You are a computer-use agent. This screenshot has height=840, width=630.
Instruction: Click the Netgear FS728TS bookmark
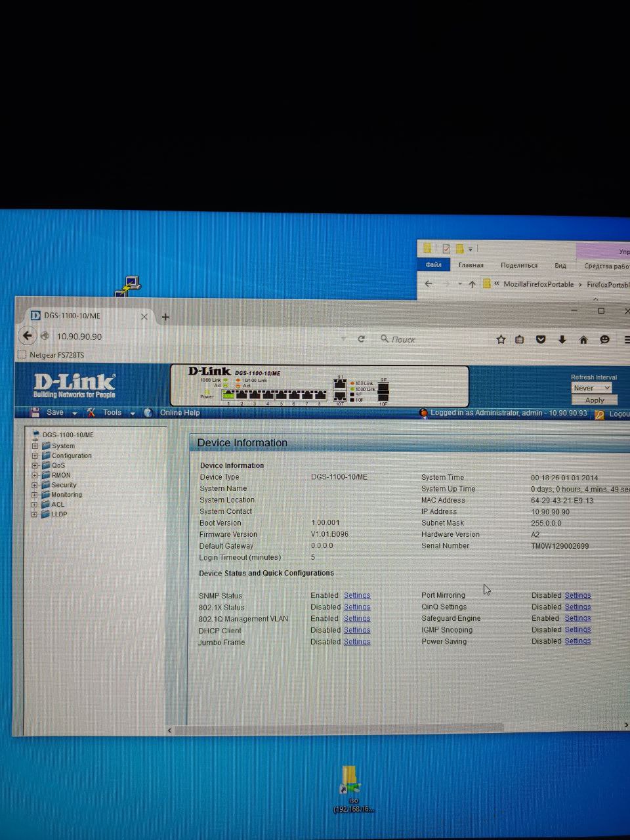51,355
